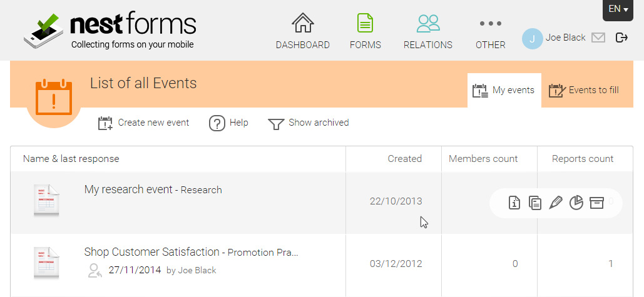Screen dimensions: 644x297
Task: Open the pie chart reports icon
Action: point(576,203)
